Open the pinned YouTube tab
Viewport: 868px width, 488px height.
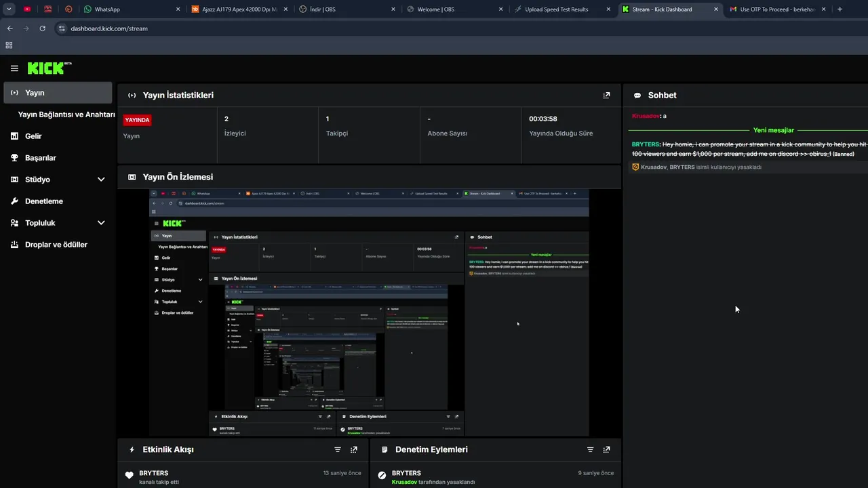[27, 9]
